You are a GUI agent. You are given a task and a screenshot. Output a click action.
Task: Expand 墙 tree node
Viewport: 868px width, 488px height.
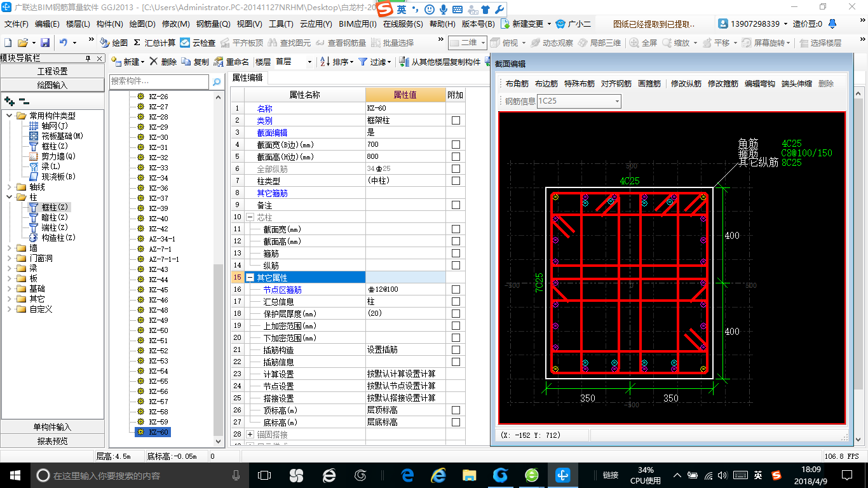[9, 248]
